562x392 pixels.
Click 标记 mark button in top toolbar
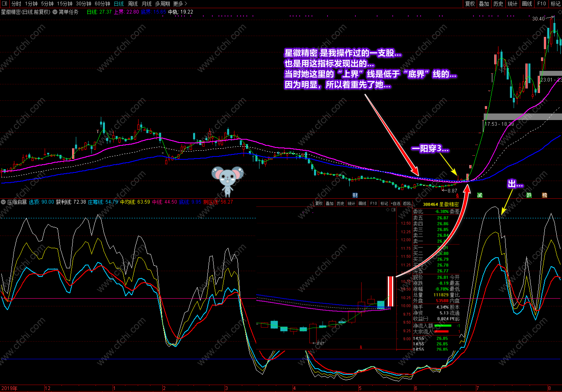click(x=555, y=4)
